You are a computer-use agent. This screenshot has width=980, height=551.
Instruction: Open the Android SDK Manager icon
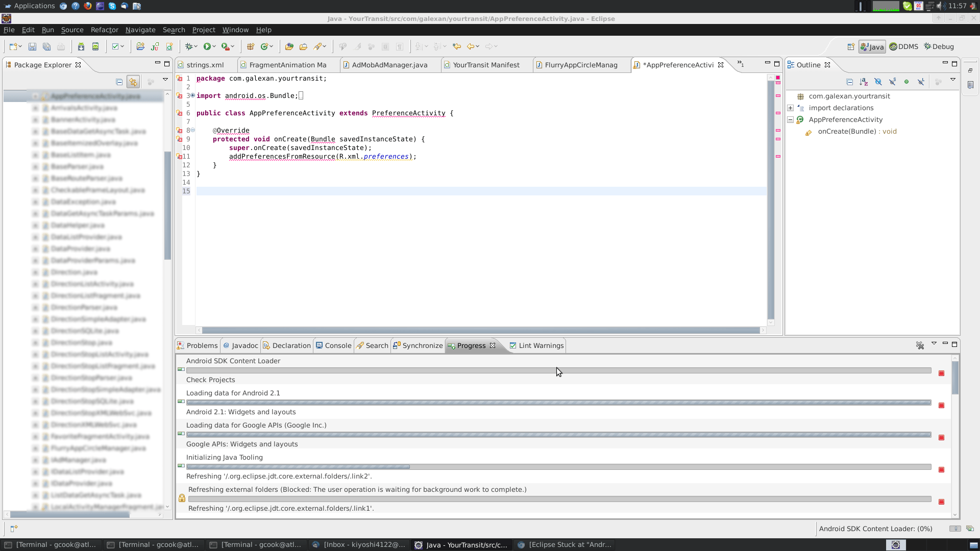(81, 47)
